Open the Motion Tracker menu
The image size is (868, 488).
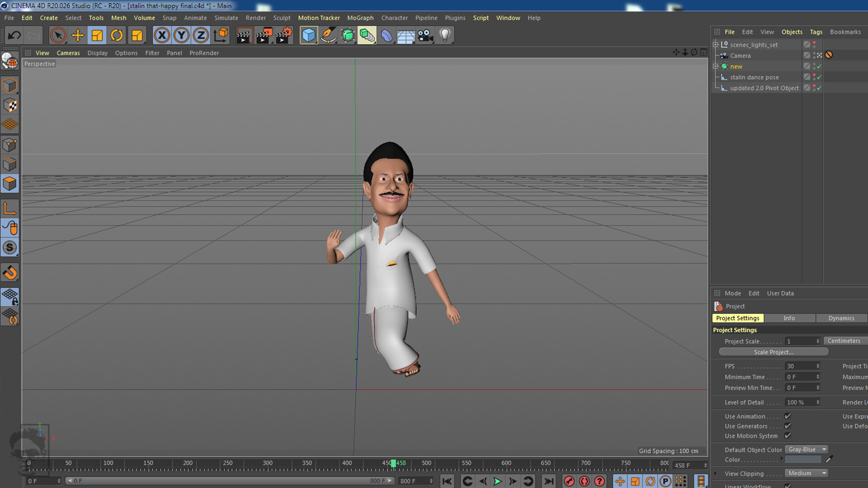(319, 18)
